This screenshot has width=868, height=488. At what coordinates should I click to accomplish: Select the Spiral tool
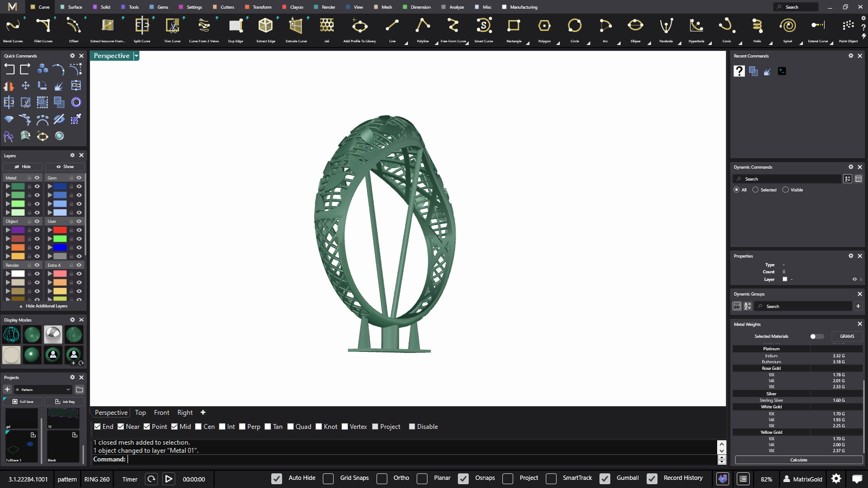(x=787, y=25)
